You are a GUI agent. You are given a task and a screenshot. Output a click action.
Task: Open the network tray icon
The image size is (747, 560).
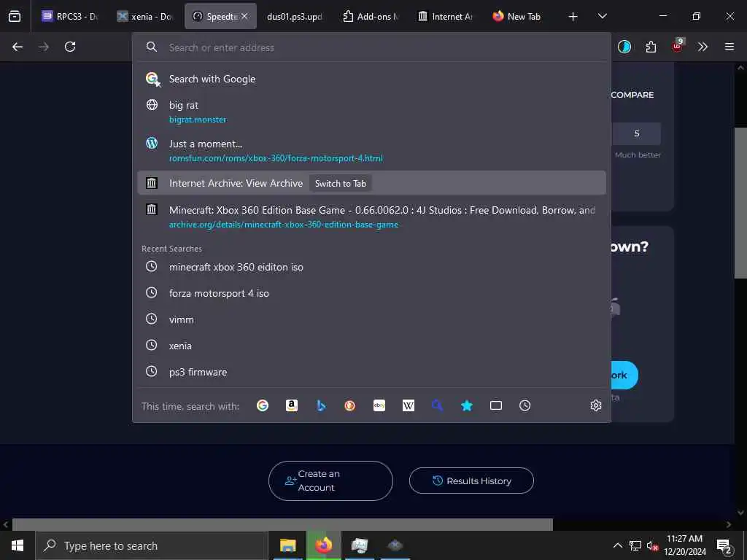pyautogui.click(x=635, y=545)
